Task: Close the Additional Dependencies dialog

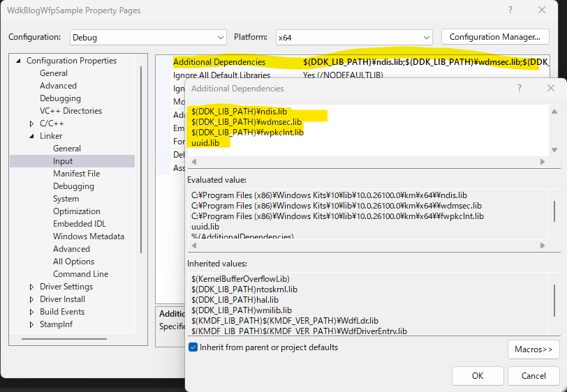Action: pos(550,89)
